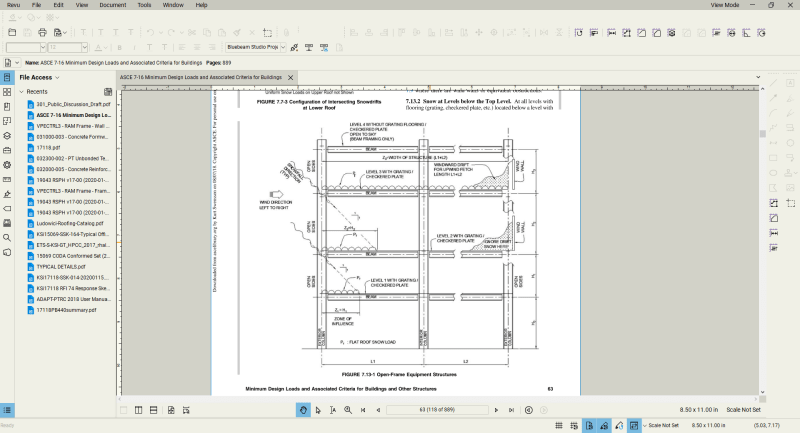
Task: Open the Thumbnails panel in left sidebar
Action: click(7, 92)
